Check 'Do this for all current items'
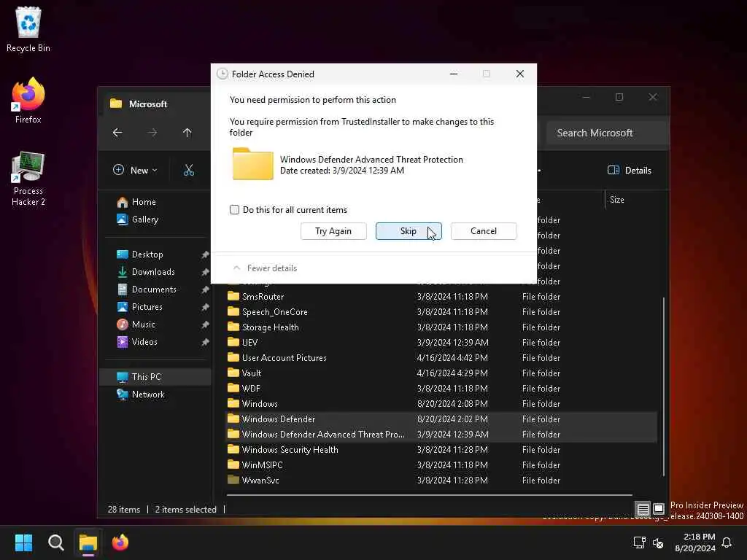 click(234, 209)
